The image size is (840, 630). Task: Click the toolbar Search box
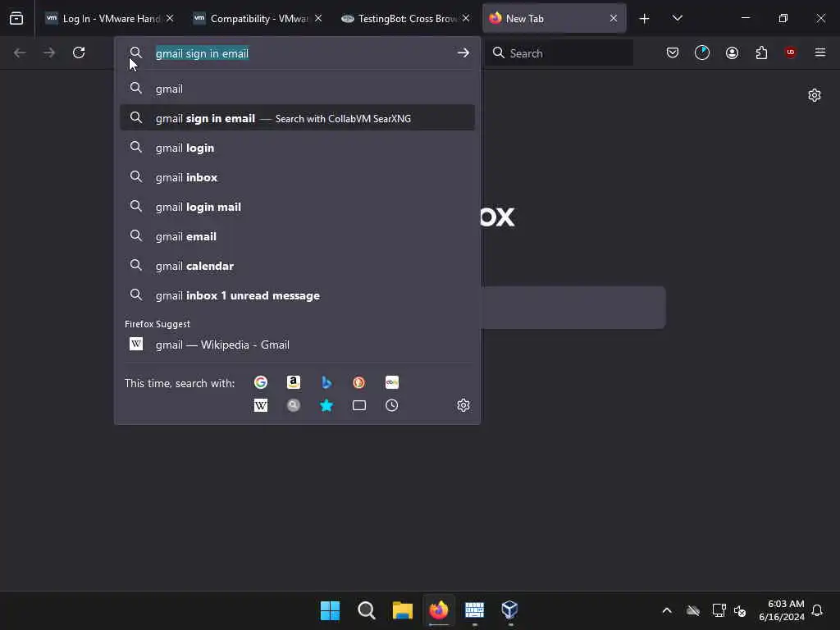click(x=559, y=53)
